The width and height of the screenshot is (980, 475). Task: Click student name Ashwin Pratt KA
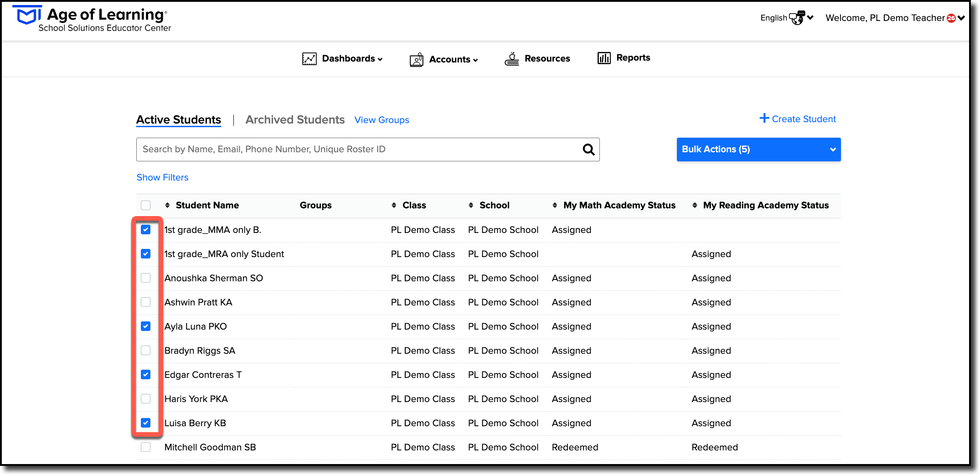[x=198, y=302]
